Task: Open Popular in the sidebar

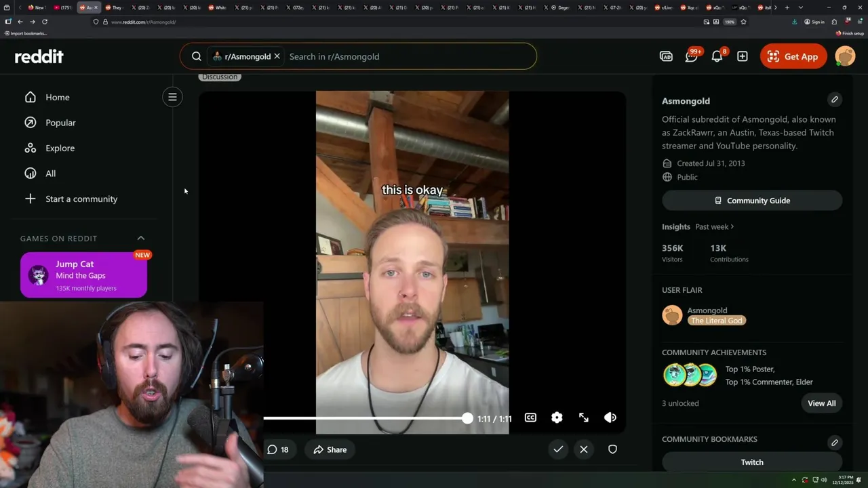Action: pos(60,123)
